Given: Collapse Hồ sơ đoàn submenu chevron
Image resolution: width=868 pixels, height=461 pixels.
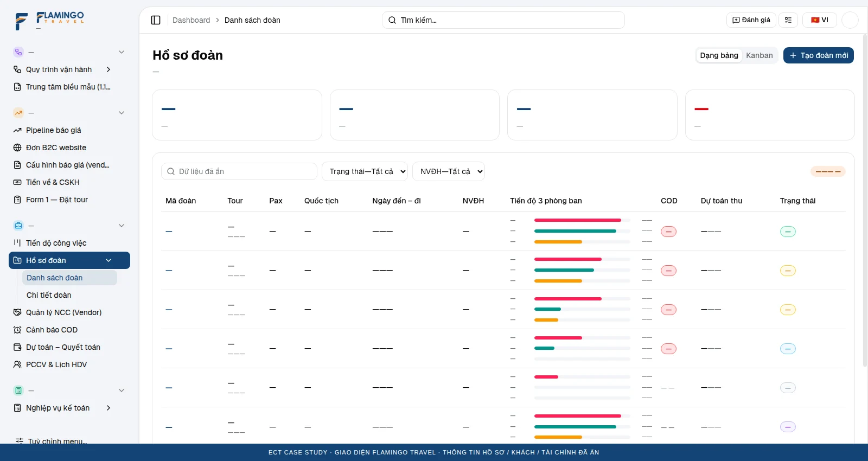Looking at the screenshot, I should tap(108, 260).
